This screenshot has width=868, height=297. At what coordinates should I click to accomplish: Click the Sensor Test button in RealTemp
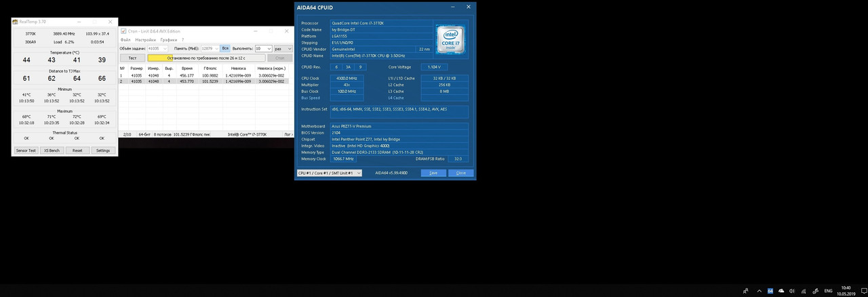(26, 151)
